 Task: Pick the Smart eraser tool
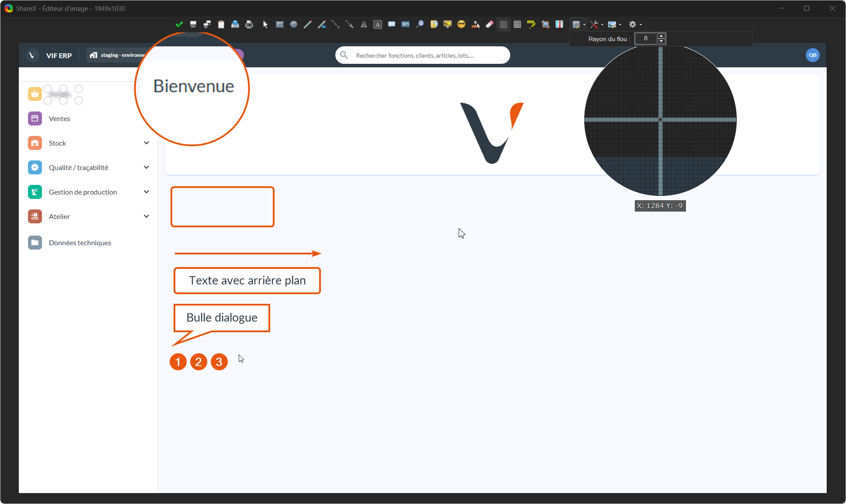point(490,24)
